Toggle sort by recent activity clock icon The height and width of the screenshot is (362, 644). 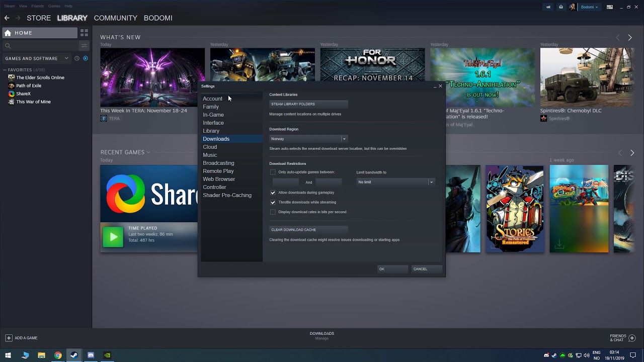tap(77, 58)
